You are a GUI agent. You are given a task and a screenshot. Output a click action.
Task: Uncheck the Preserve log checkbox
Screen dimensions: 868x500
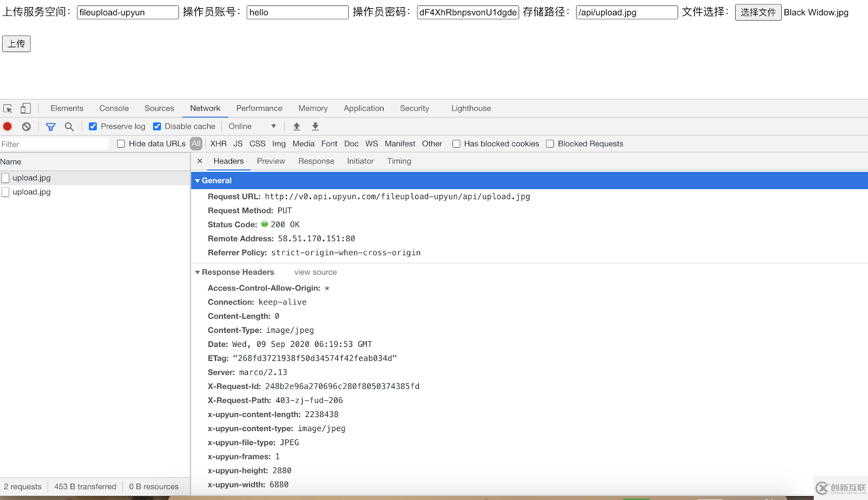point(93,126)
